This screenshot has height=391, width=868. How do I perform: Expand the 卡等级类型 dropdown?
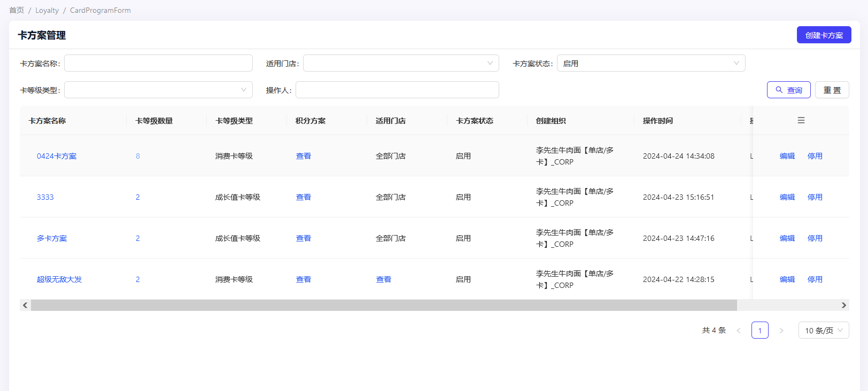158,90
